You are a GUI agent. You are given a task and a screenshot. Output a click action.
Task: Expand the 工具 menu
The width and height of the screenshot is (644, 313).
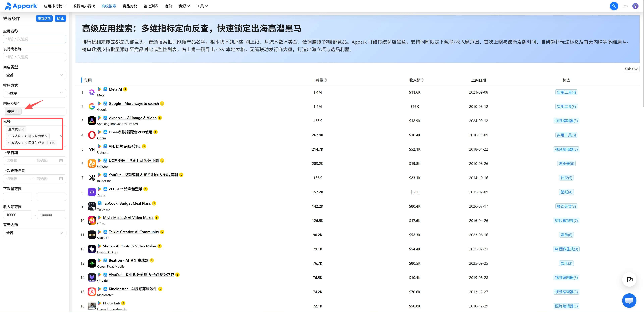click(x=202, y=6)
